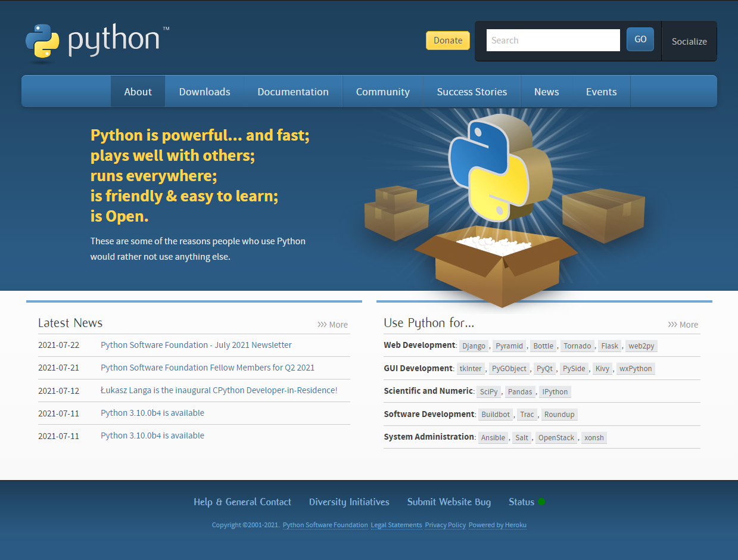Click the Django tag
This screenshot has width=738, height=560.
[474, 346]
